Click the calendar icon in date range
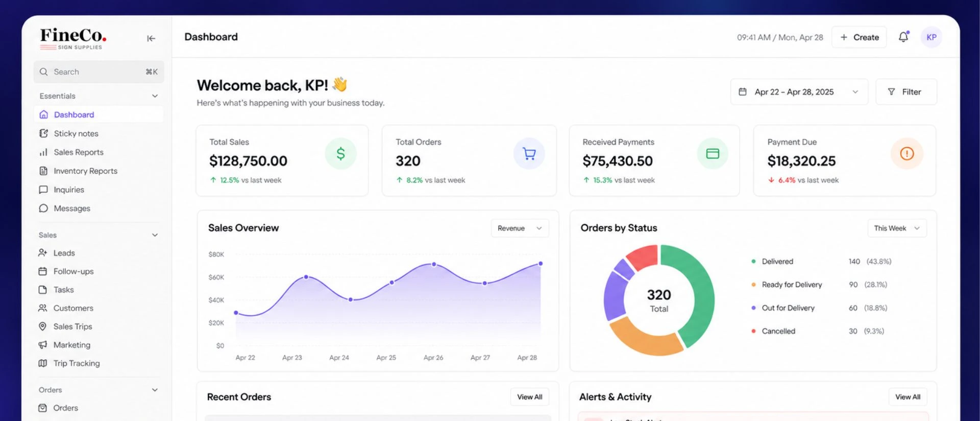The image size is (980, 421). (x=743, y=92)
